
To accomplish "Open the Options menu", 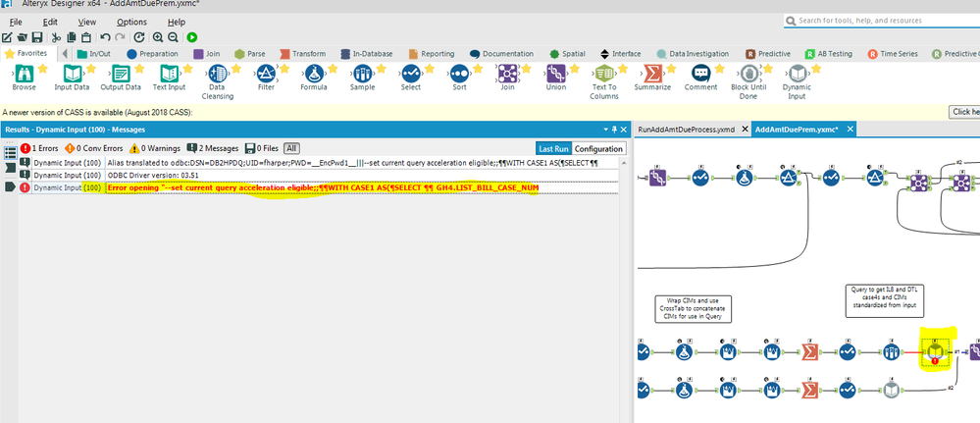I will pos(131,22).
